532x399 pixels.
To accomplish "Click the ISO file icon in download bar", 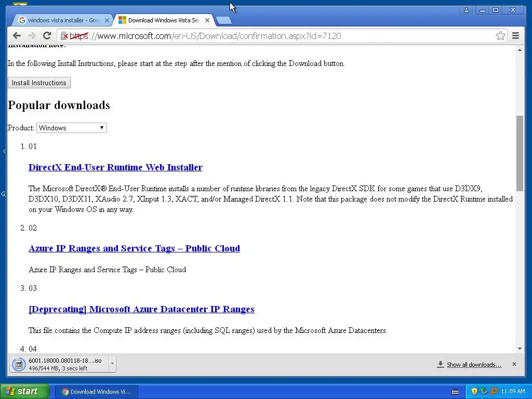I will click(19, 364).
